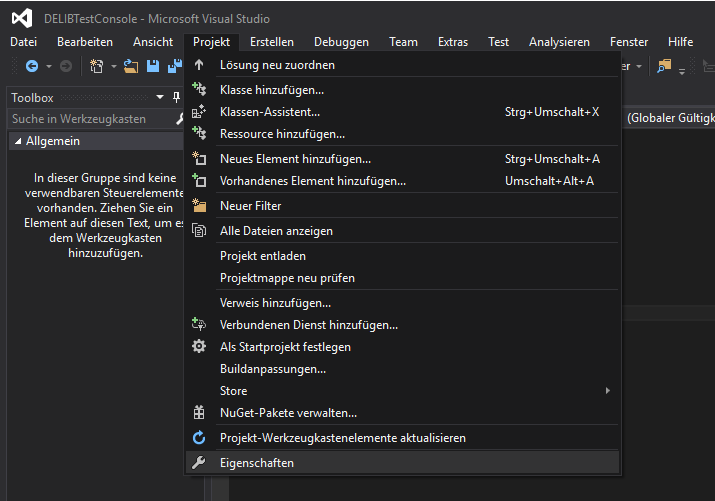Open the Debuggen menu

click(x=341, y=42)
